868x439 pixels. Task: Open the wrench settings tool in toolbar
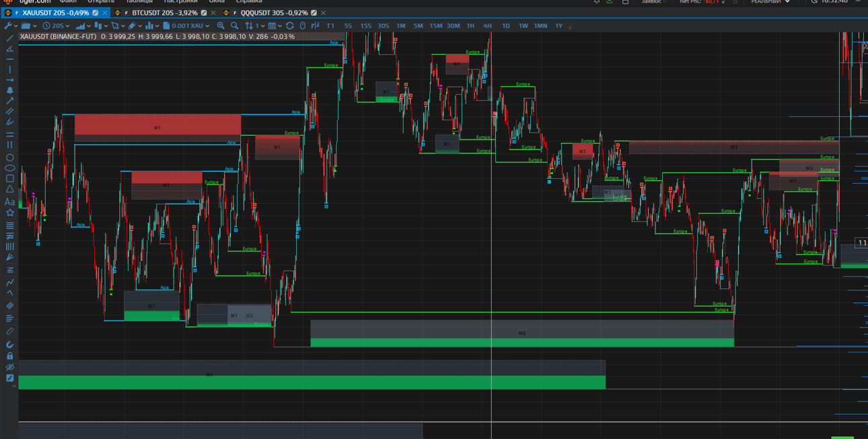7,26
